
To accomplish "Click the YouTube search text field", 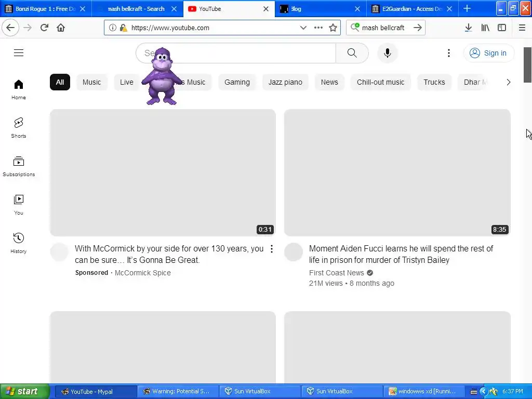I will 236,53.
